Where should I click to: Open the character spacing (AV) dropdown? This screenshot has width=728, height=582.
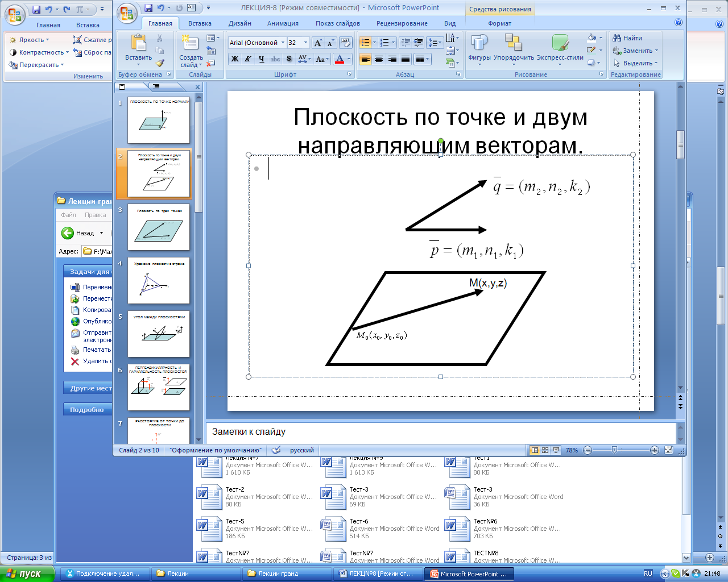[304, 59]
